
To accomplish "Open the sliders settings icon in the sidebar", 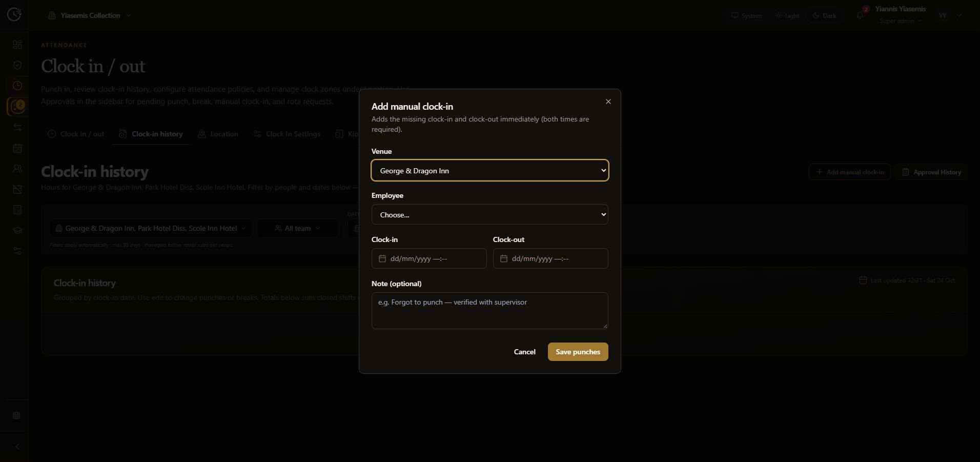I will coord(17,251).
